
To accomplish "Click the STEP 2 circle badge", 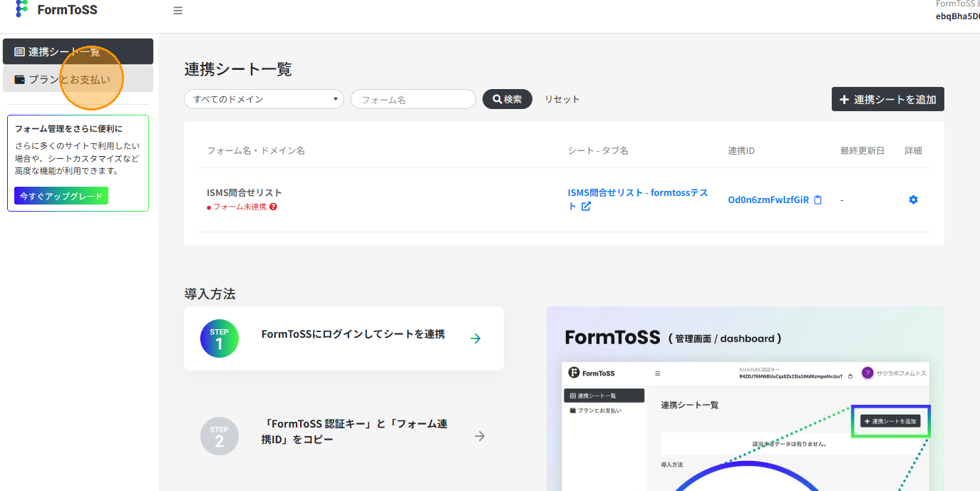I will tap(220, 436).
